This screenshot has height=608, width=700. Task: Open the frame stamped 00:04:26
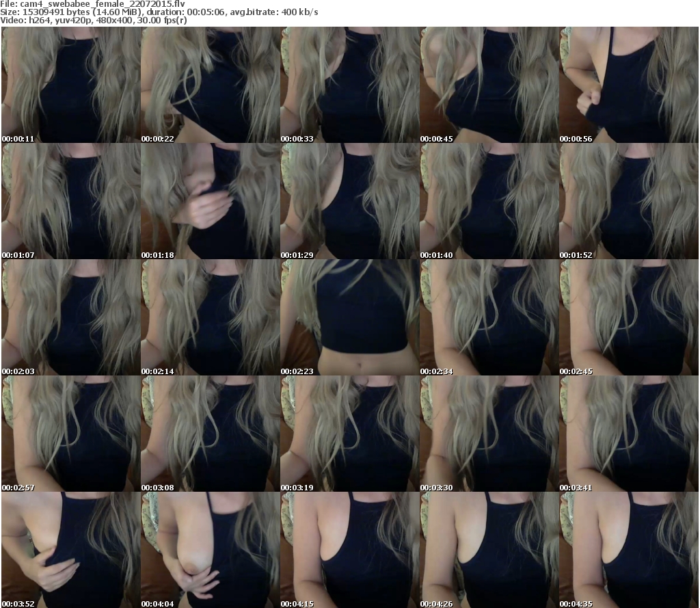point(489,550)
